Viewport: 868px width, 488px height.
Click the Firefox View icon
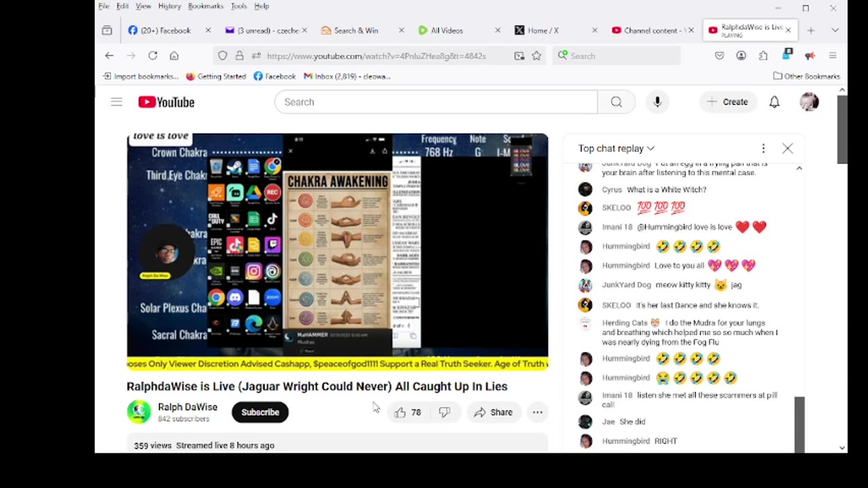(x=107, y=30)
